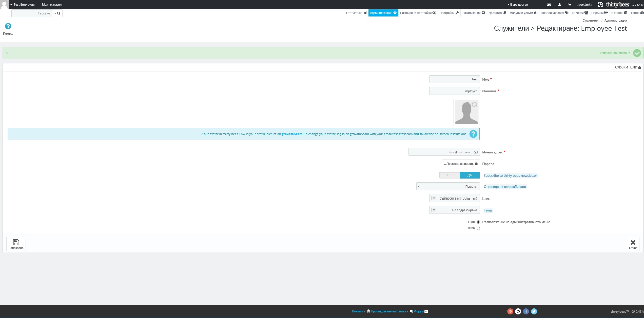
Task: Open the Каталог menu
Action: 619,13
